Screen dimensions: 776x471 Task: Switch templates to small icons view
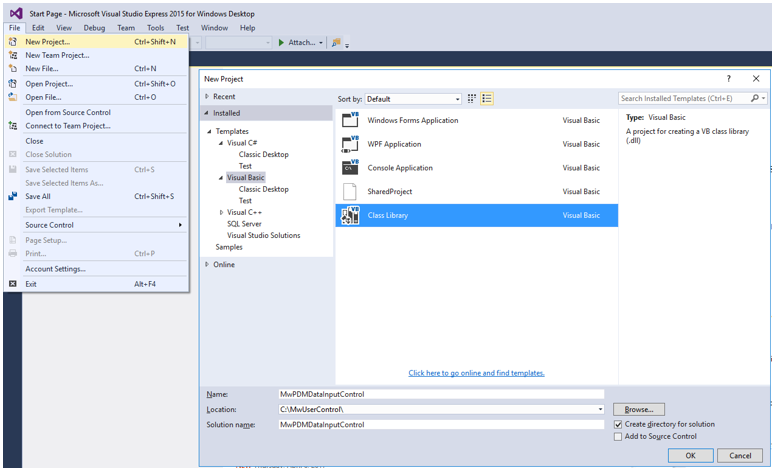tap(472, 98)
